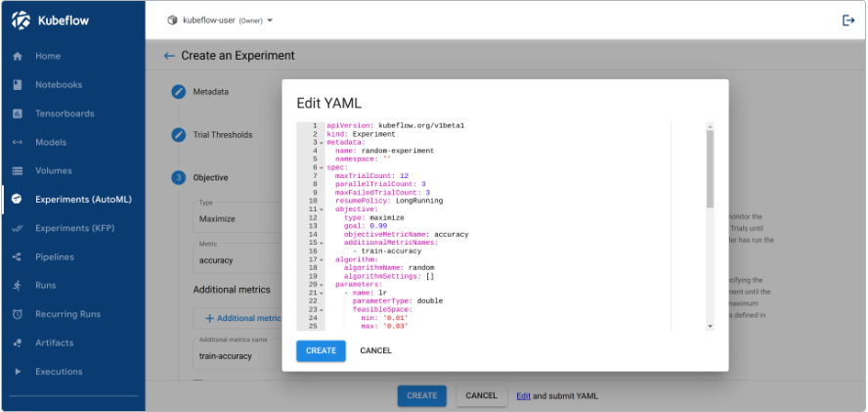Collapse the spec section fold arrow

click(x=321, y=167)
